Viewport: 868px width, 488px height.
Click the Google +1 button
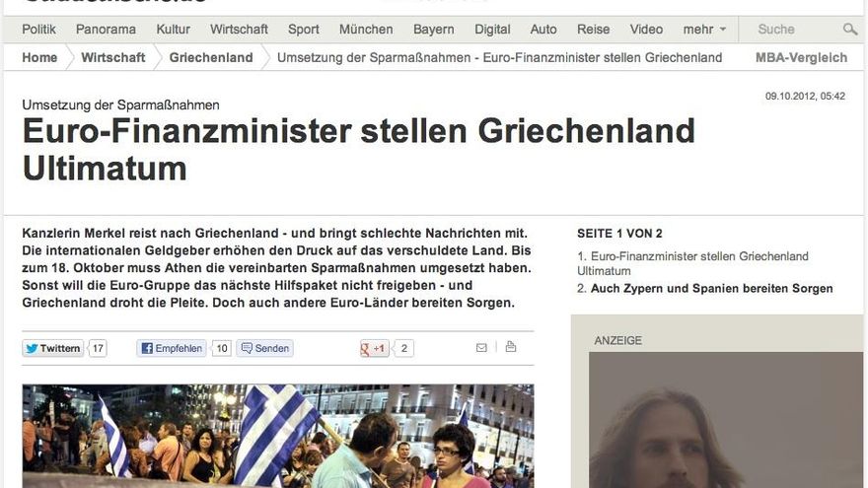point(374,348)
